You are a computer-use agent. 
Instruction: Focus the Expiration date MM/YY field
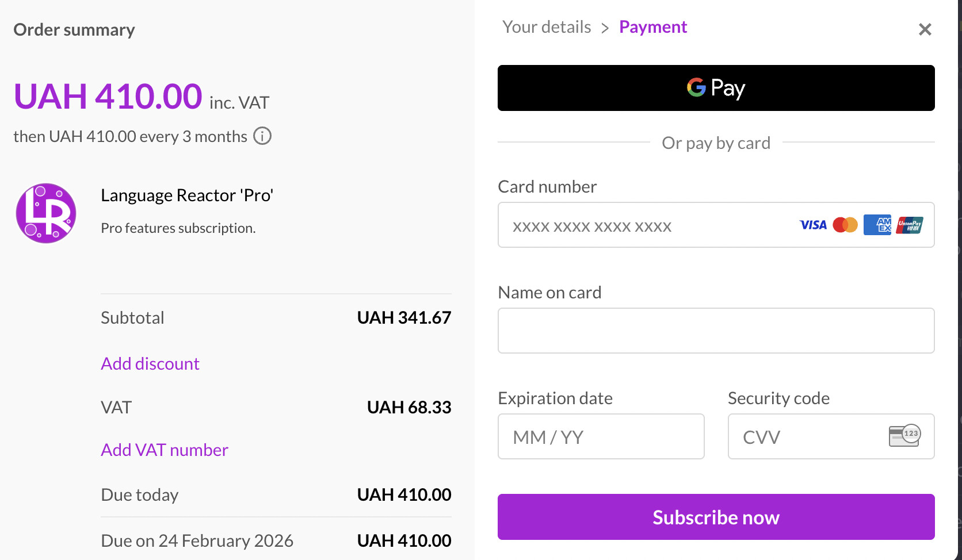[601, 436]
